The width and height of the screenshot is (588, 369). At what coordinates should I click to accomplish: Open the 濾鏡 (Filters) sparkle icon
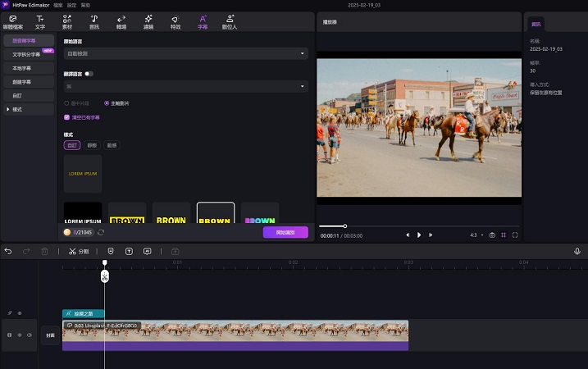(148, 20)
